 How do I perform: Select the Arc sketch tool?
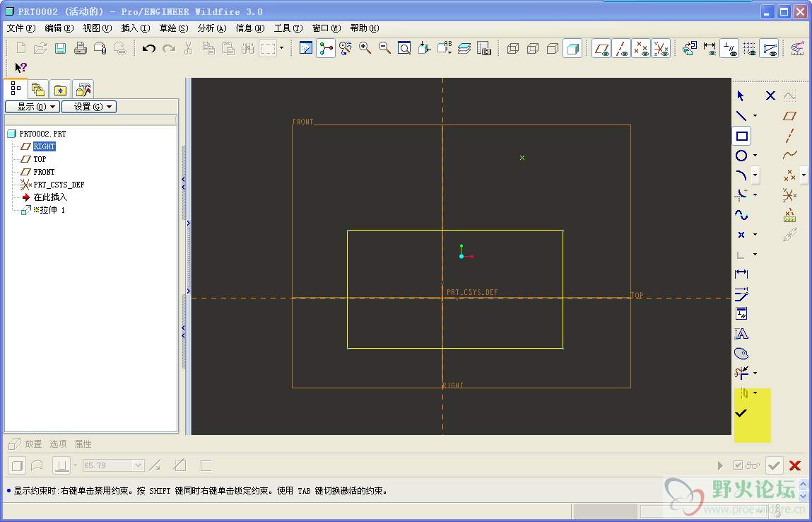pos(741,175)
